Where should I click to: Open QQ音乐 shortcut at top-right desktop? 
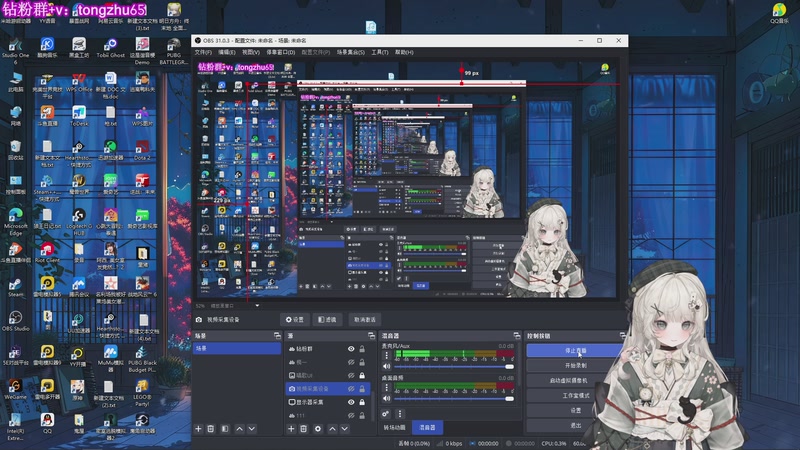[779, 13]
